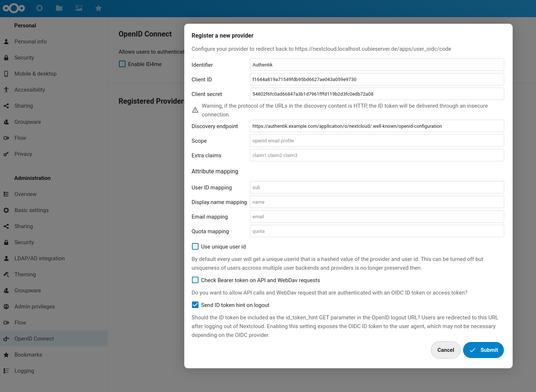Check Bearer token on API checkbox
The width and height of the screenshot is (536, 392).
[x=195, y=280]
